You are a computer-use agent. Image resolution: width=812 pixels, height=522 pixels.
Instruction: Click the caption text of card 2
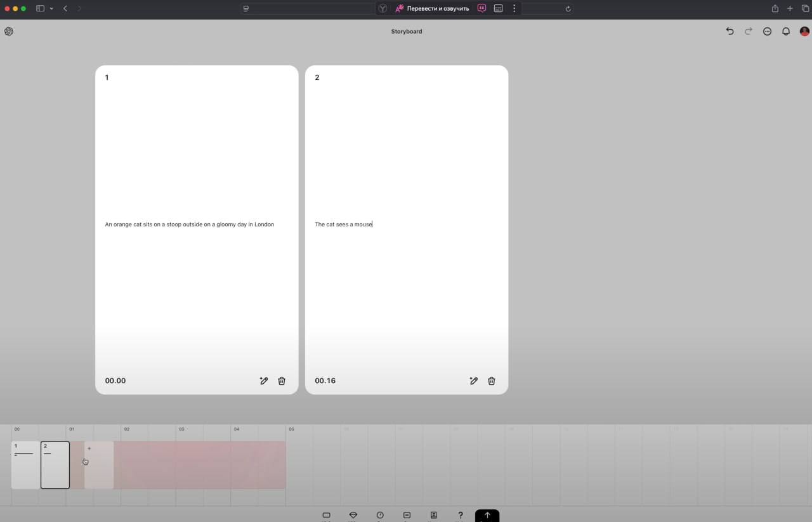[343, 225]
